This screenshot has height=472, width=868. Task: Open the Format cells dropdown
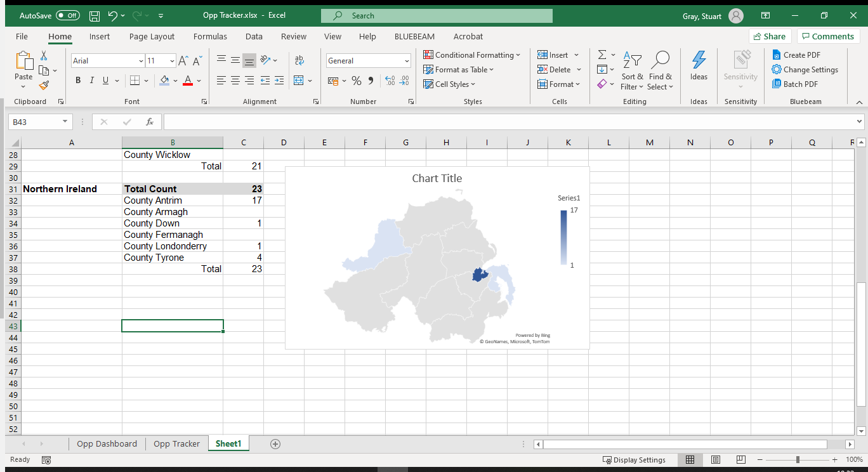(x=559, y=84)
